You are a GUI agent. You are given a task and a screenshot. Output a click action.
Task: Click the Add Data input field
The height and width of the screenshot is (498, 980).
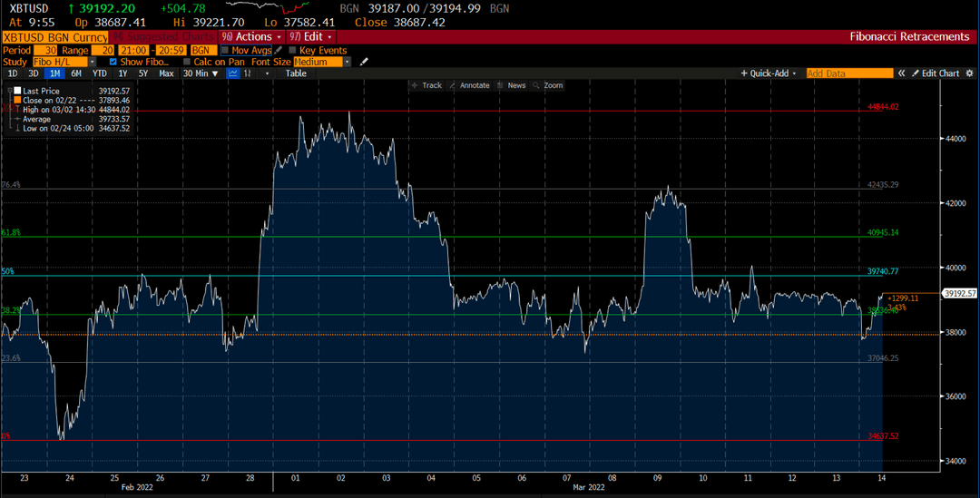[x=849, y=73]
